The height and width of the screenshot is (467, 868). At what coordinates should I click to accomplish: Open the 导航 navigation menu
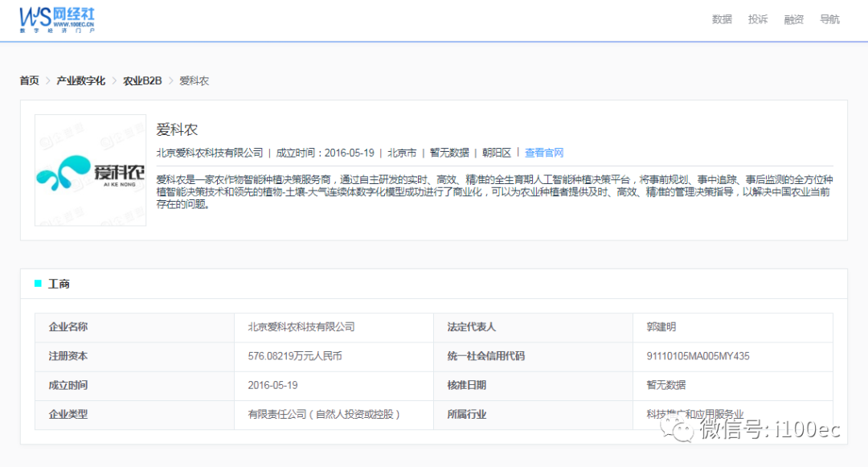829,19
